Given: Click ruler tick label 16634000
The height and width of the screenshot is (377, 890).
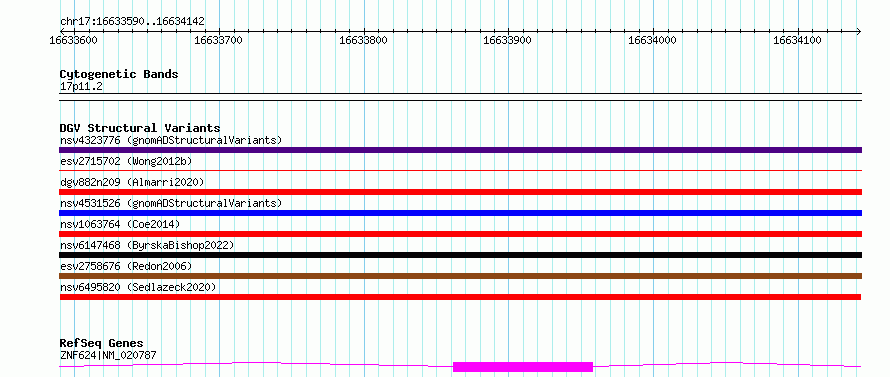Looking at the screenshot, I should tap(652, 40).
